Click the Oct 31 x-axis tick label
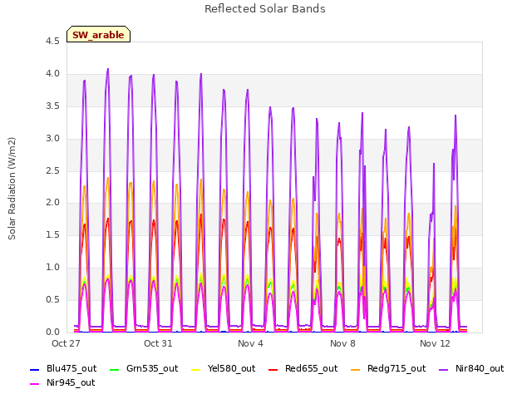This screenshot has height=399, width=532. click(x=158, y=343)
